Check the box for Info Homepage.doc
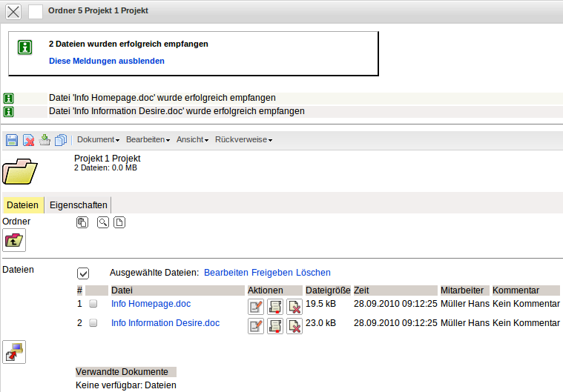This screenshot has height=392, width=563. pos(93,304)
